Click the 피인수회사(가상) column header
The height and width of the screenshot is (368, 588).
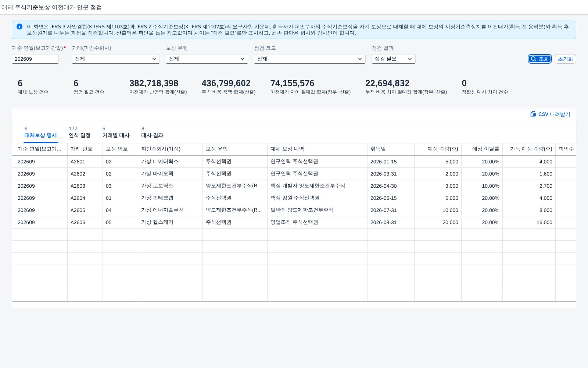pos(170,149)
